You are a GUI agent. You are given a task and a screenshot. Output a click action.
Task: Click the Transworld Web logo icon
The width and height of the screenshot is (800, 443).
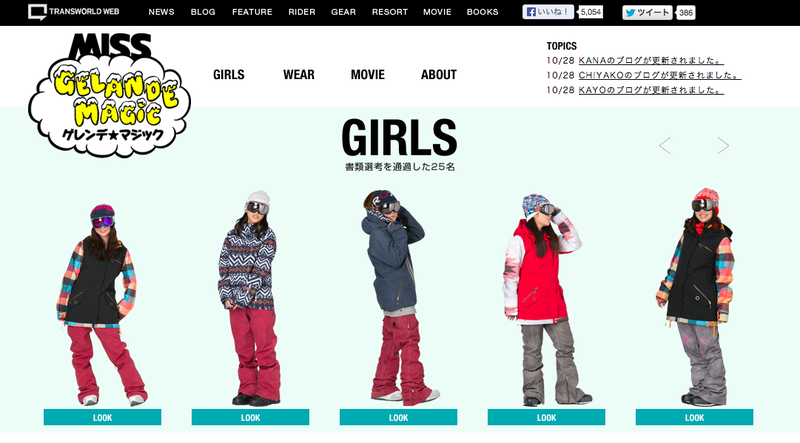click(37, 12)
